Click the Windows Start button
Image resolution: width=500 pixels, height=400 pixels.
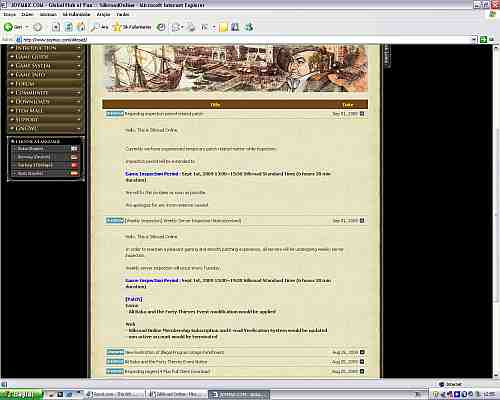coord(21,395)
